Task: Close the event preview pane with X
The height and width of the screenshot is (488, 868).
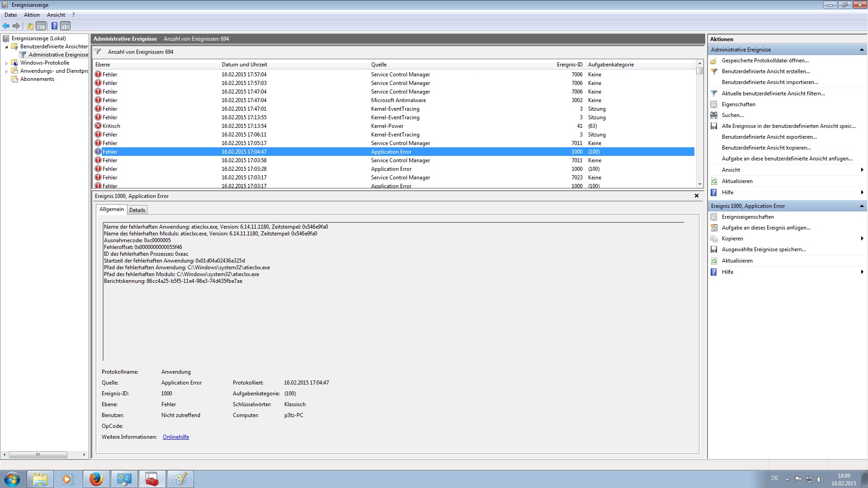Action: coord(697,196)
